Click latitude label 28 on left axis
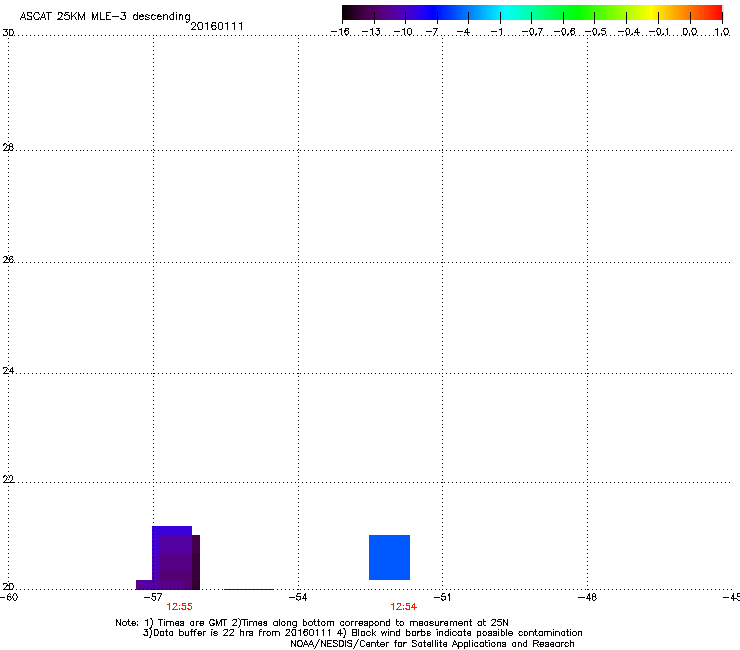Screen dimensions: 740x650 point(8,147)
